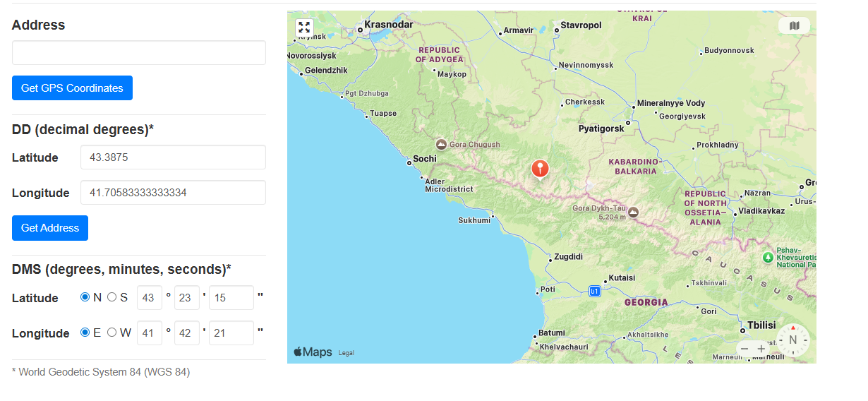868x401 pixels.
Task: Click the Gora Dykh-Tau mountain icon
Action: coord(634,212)
